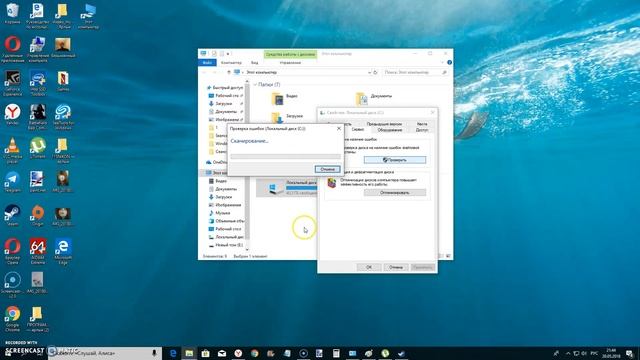Image resolution: width=640 pixels, height=360 pixels.
Task: Select Новый том (E:) in navigation pane
Action: coord(226,245)
